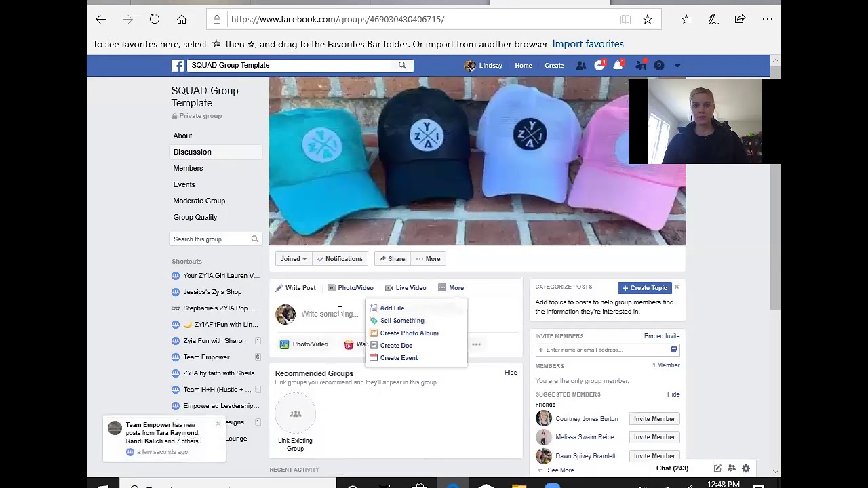Click Create Topic button
The height and width of the screenshot is (488, 868).
[x=645, y=288]
